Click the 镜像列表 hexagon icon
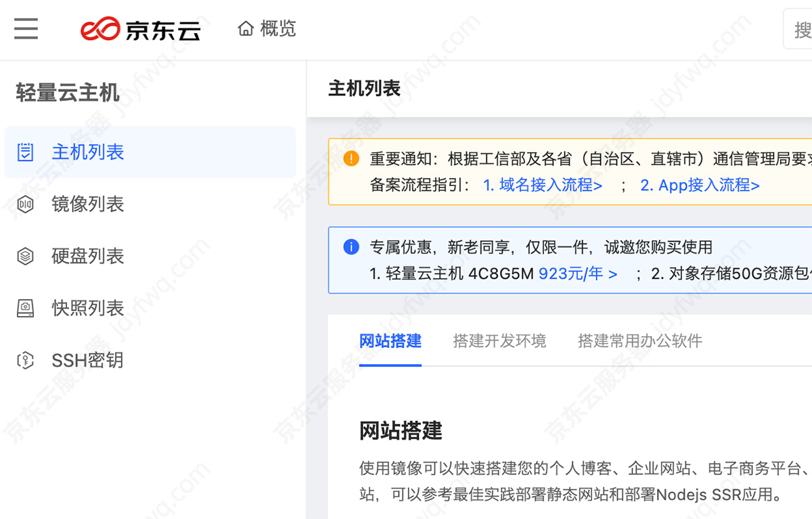The width and height of the screenshot is (812, 519). (x=25, y=204)
